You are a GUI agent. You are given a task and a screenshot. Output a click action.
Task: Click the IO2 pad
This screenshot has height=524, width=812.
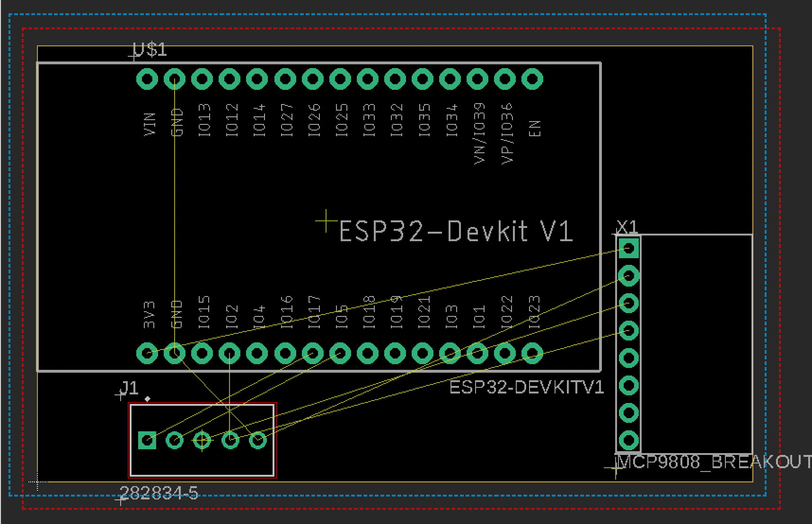229,353
